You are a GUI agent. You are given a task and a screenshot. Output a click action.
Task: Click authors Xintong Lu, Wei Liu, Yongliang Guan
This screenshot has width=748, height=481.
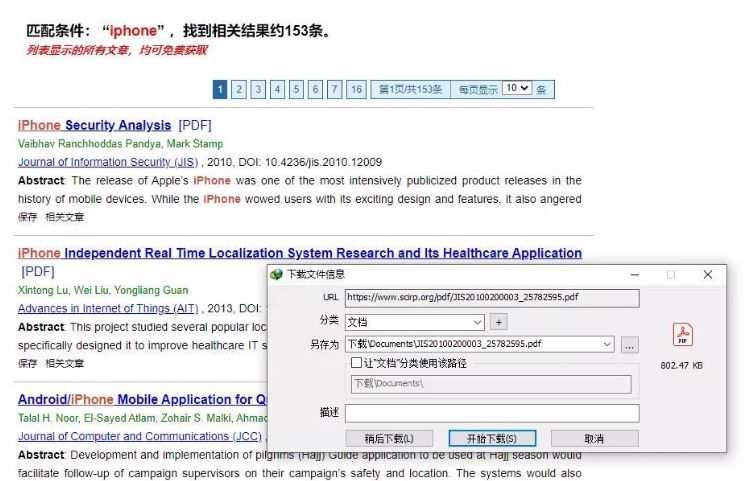103,290
